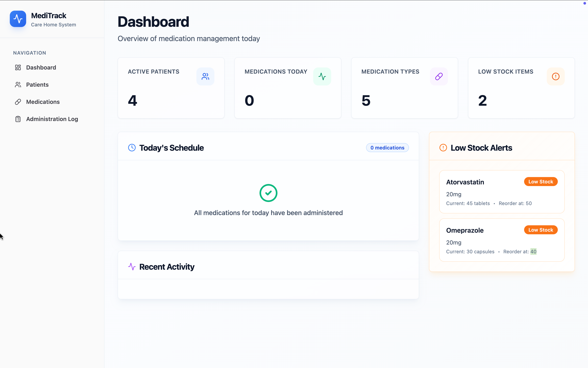Open the Atorvastatin low stock card

coord(502,192)
